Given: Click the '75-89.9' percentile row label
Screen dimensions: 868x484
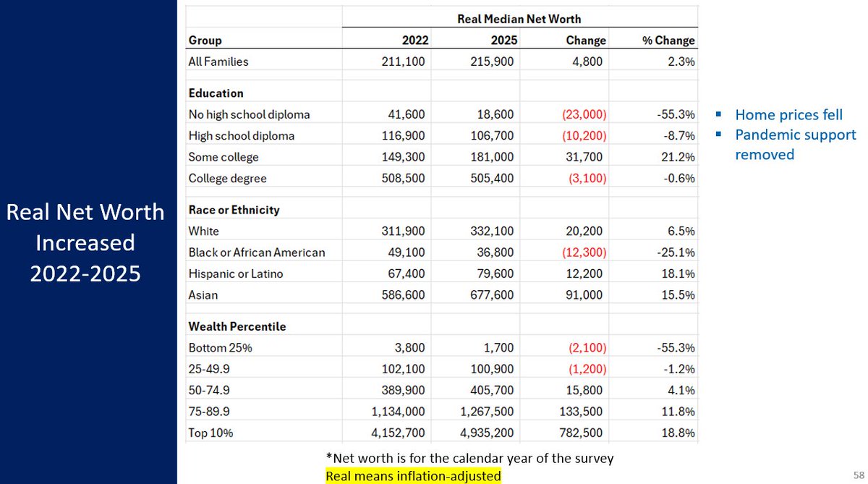Looking at the screenshot, I should point(208,411).
